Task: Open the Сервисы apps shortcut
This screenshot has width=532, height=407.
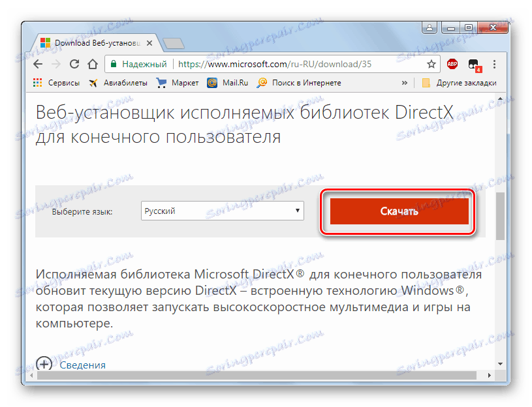Action: coord(56,83)
